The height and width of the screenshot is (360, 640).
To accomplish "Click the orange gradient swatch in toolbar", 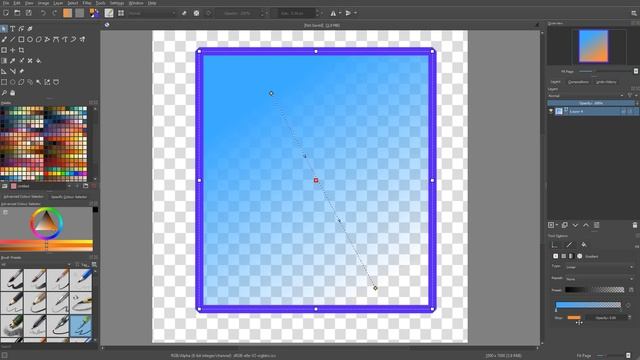I will [x=67, y=13].
